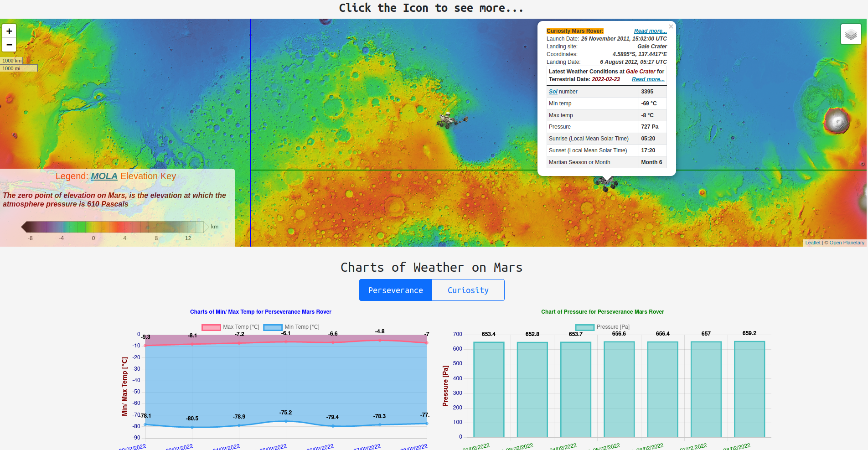Image resolution: width=868 pixels, height=450 pixels.
Task: Click the '727 Pa' pressure value
Action: 650,127
